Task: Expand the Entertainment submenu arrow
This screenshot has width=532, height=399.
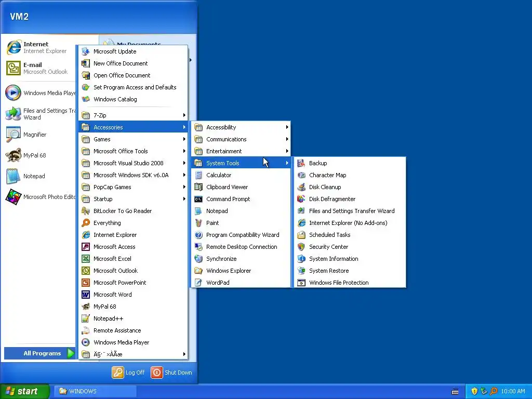Action: click(287, 151)
